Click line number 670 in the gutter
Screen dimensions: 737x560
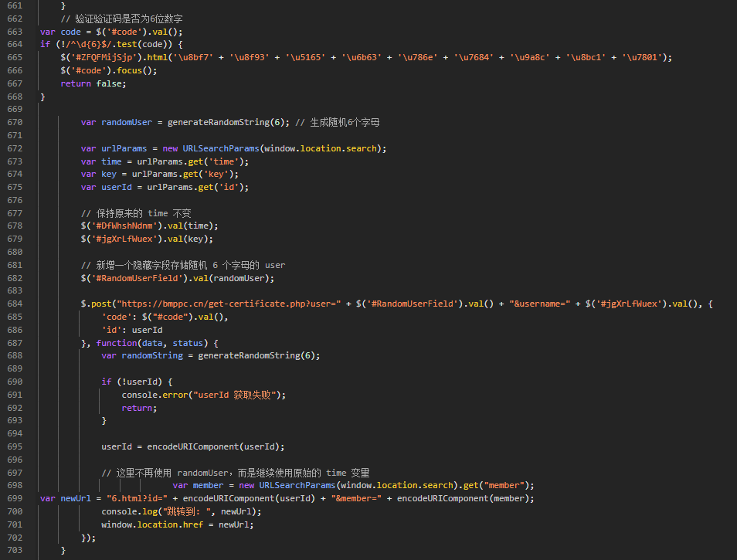coord(15,122)
